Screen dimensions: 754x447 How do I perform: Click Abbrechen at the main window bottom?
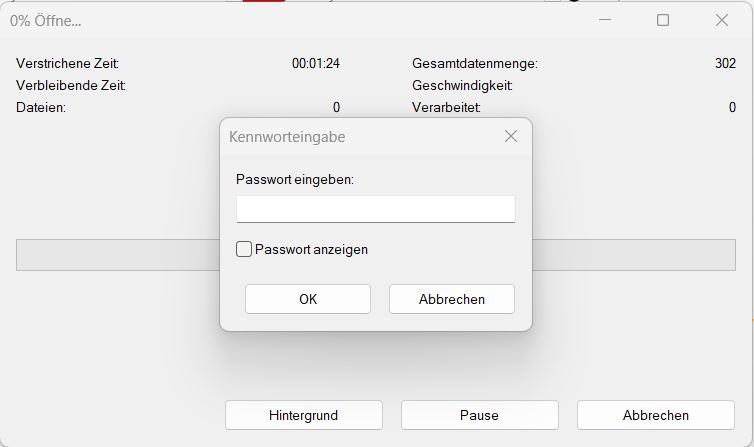click(x=655, y=415)
